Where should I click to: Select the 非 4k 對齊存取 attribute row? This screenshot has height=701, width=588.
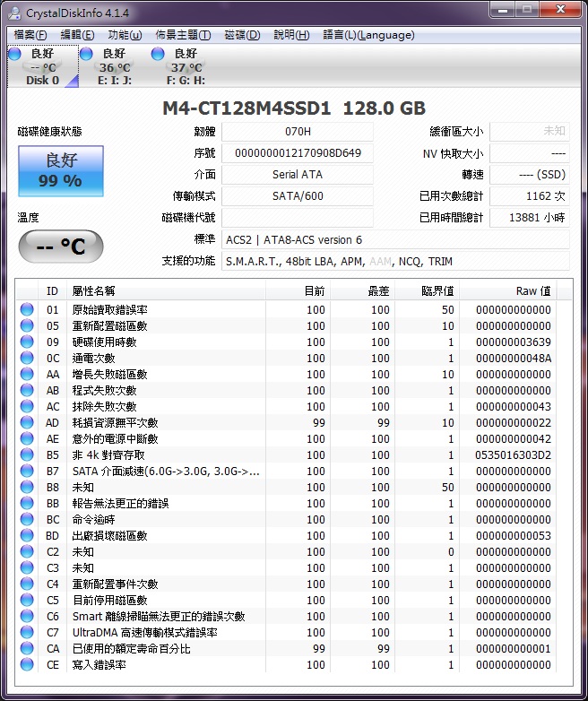(286, 454)
